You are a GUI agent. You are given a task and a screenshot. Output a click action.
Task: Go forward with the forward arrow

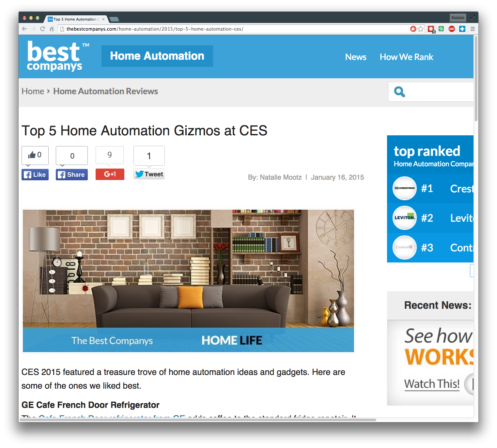click(x=33, y=29)
